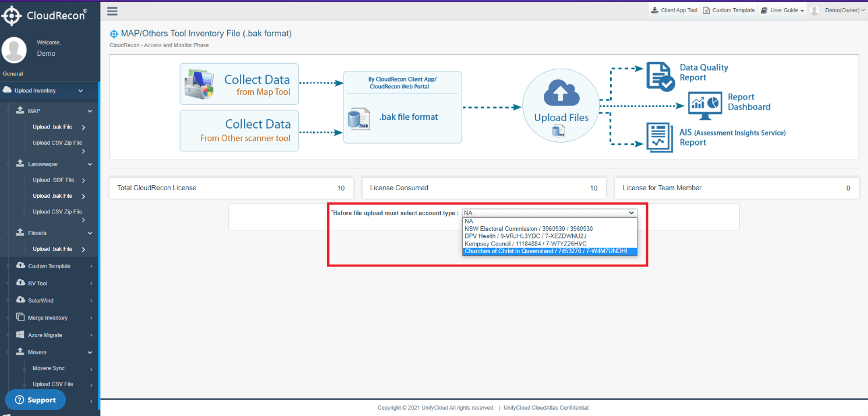Image resolution: width=868 pixels, height=416 pixels.
Task: Click the .bak file format icon
Action: coord(359,118)
